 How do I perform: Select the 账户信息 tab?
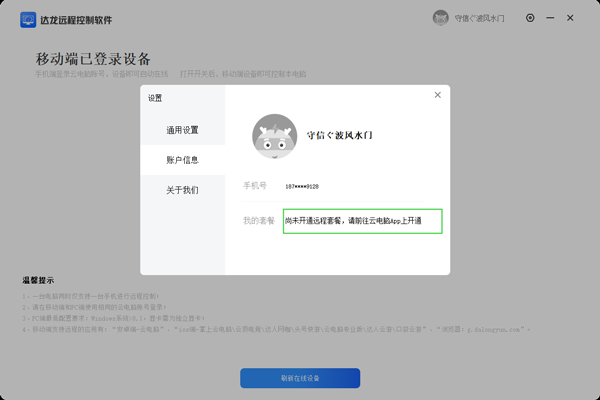click(183, 160)
